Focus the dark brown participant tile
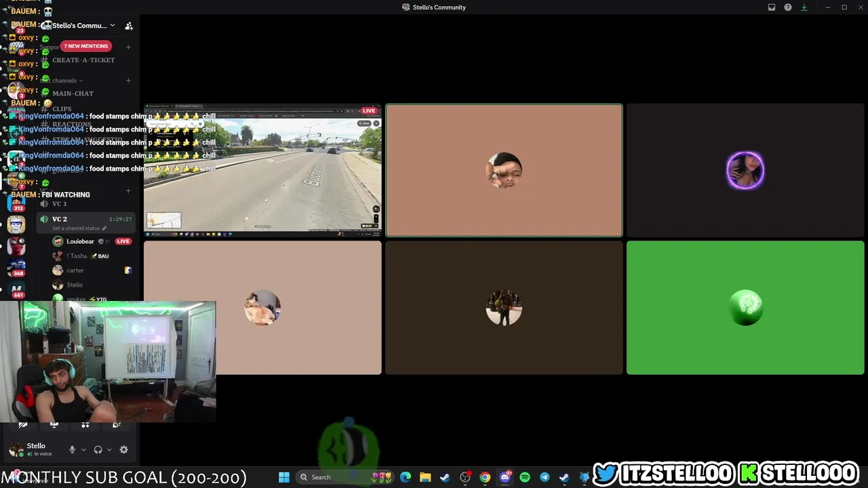Image resolution: width=868 pixels, height=488 pixels. pyautogui.click(x=504, y=308)
